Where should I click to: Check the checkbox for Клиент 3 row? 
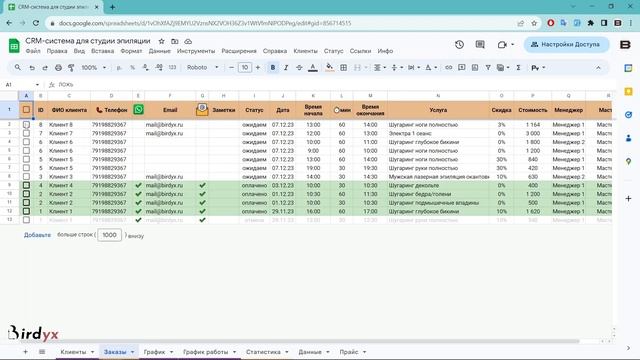point(26,177)
